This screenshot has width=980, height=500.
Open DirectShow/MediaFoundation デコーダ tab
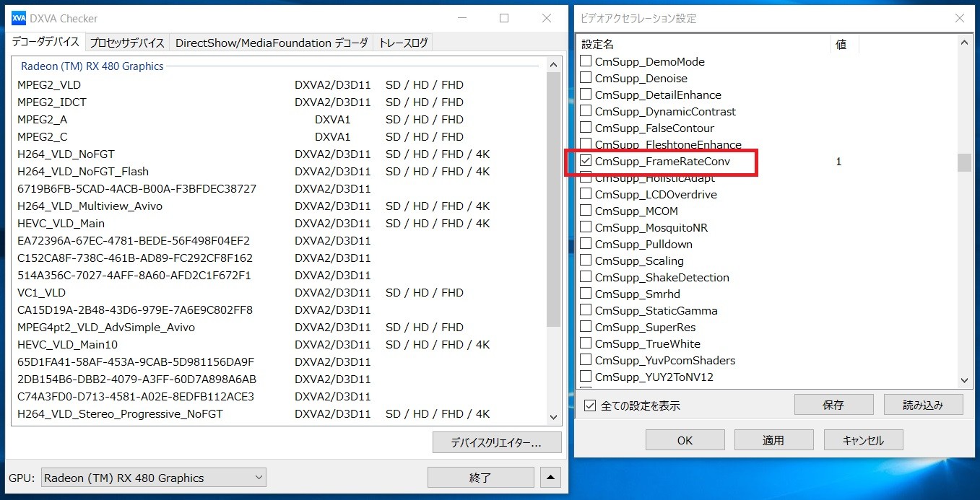272,43
